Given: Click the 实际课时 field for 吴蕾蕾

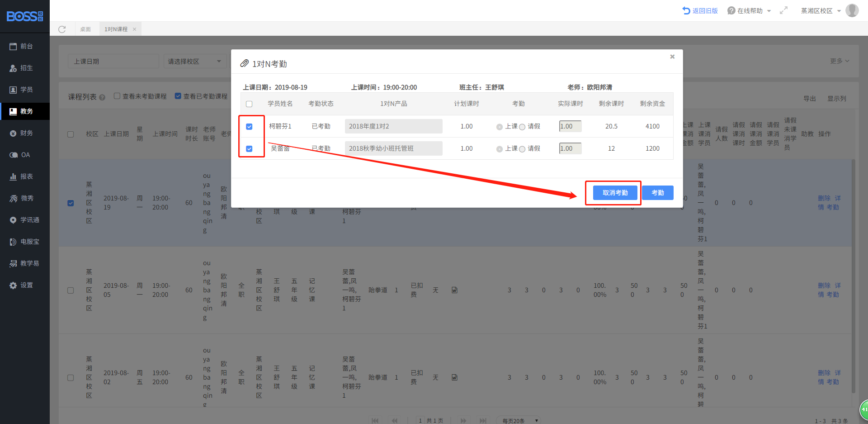Looking at the screenshot, I should point(571,148).
